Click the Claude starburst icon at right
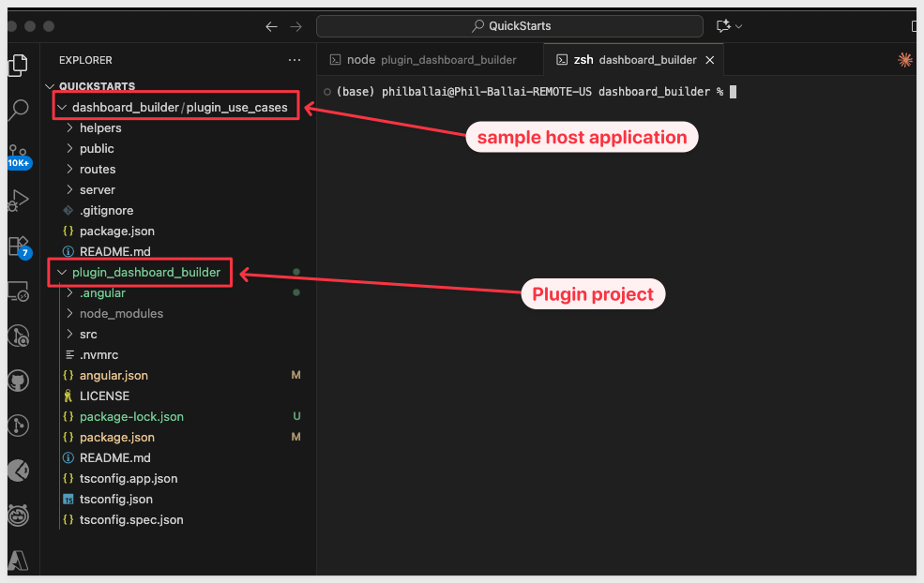Image resolution: width=924 pixels, height=583 pixels. pyautogui.click(x=904, y=60)
